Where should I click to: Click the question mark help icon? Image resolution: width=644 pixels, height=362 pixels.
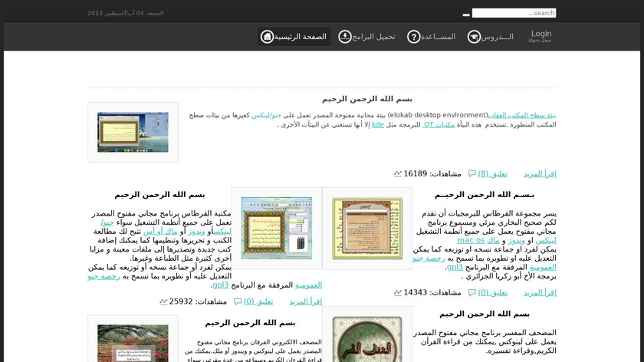[413, 37]
